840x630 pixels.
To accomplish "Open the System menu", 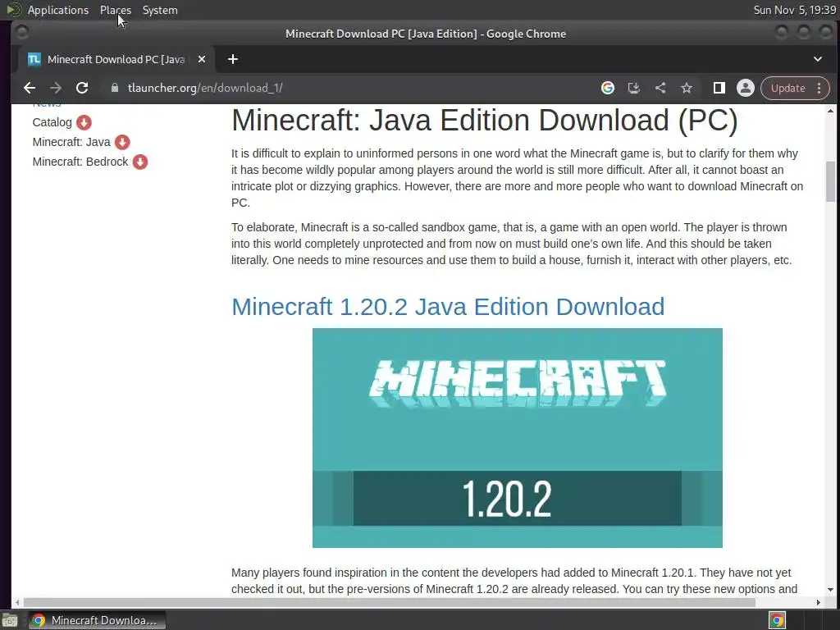I will coord(160,10).
